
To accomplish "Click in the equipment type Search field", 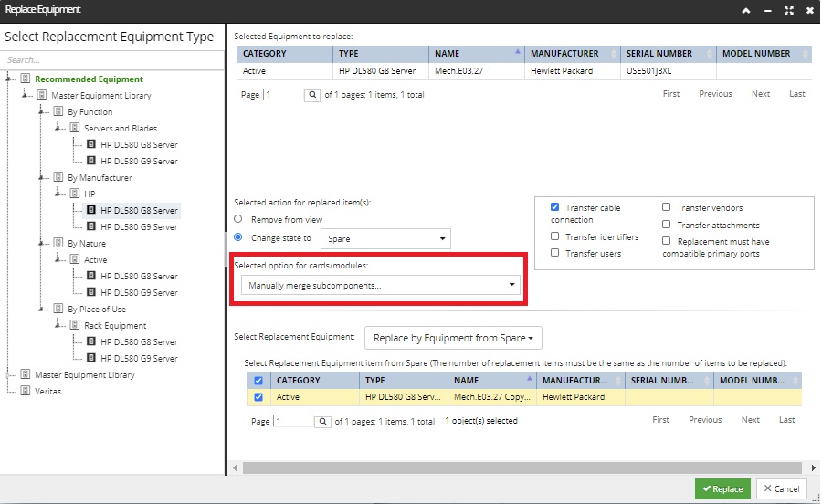I will click(x=112, y=59).
